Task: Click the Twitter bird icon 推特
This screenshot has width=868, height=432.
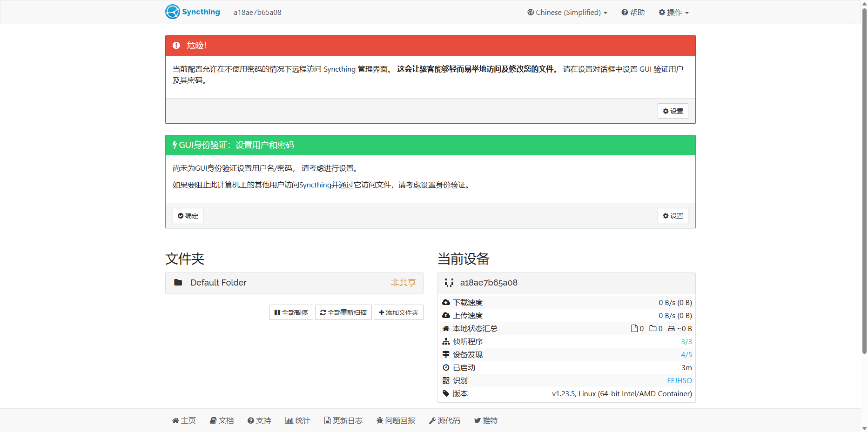Action: point(477,420)
